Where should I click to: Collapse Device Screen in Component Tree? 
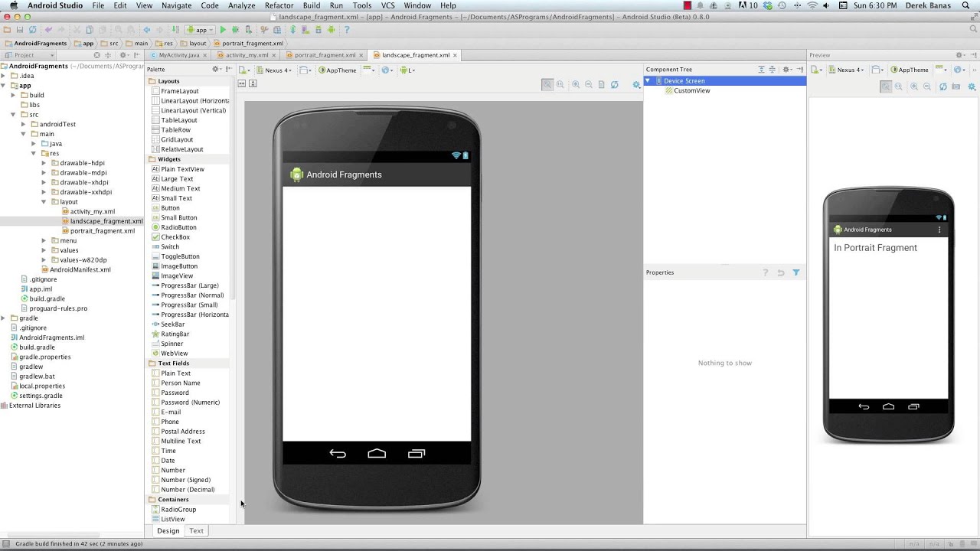[648, 80]
